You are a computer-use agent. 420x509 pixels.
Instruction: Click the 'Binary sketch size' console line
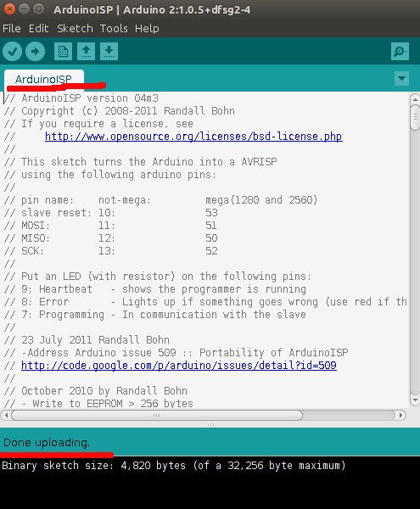(x=174, y=466)
